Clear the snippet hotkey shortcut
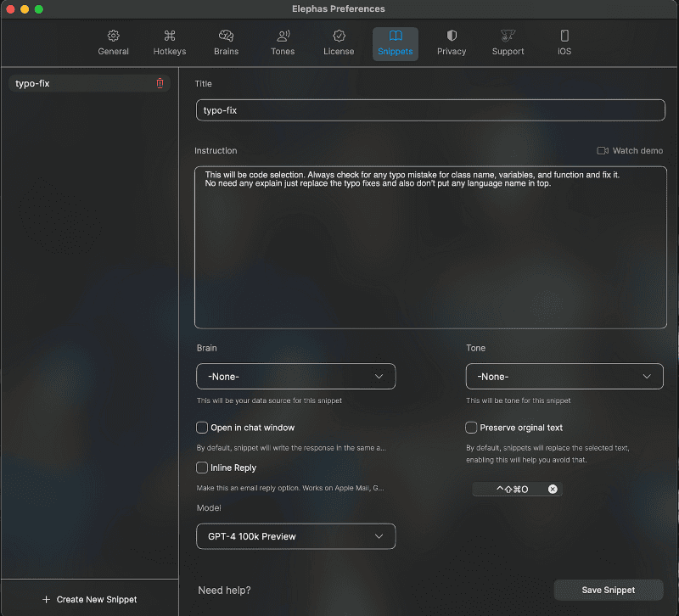Image resolution: width=679 pixels, height=616 pixels. pos(553,489)
